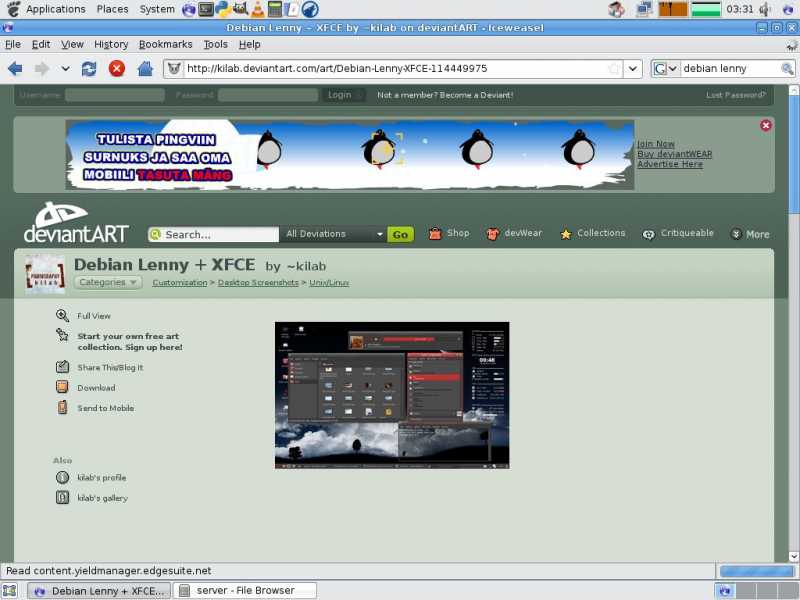Open the back/forward history dropdown arrow
Screen dimensions: 800x600
(65, 68)
